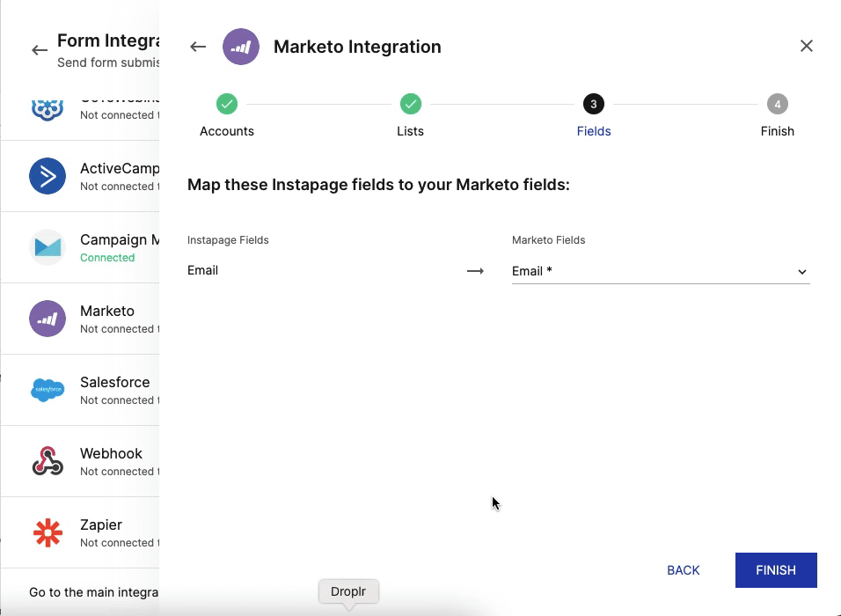Select step 3 Fields circle
The image size is (841, 616).
coord(594,104)
